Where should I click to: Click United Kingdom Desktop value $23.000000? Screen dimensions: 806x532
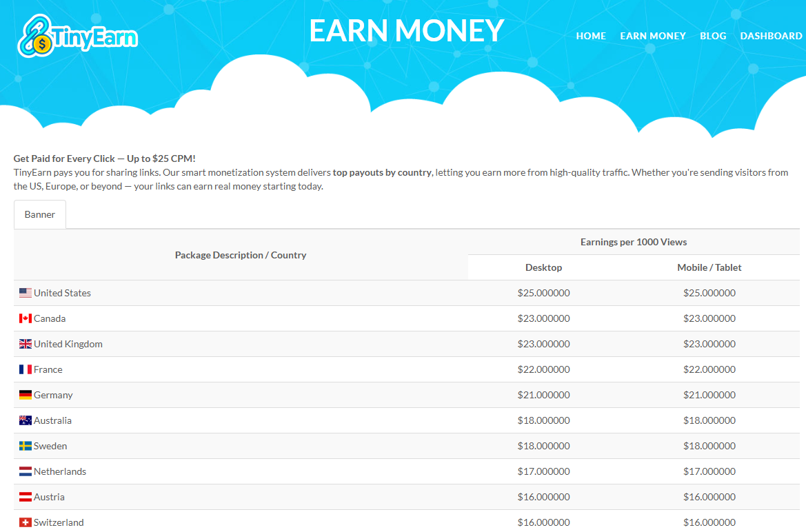544,344
